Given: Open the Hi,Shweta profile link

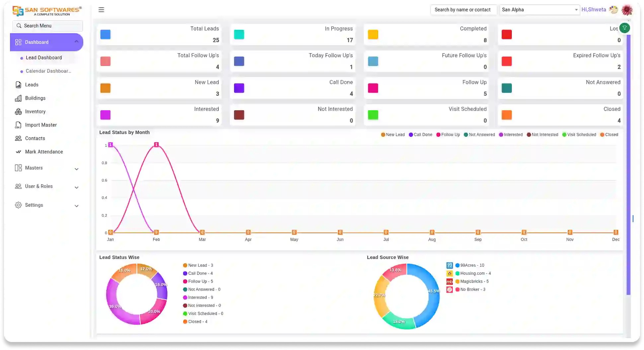Looking at the screenshot, I should click(x=594, y=9).
